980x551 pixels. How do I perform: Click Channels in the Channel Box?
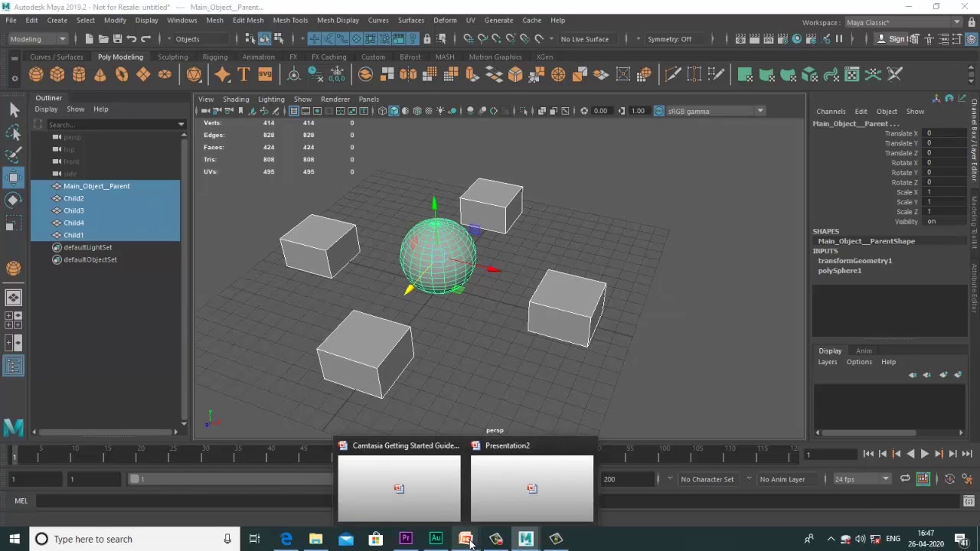click(831, 111)
